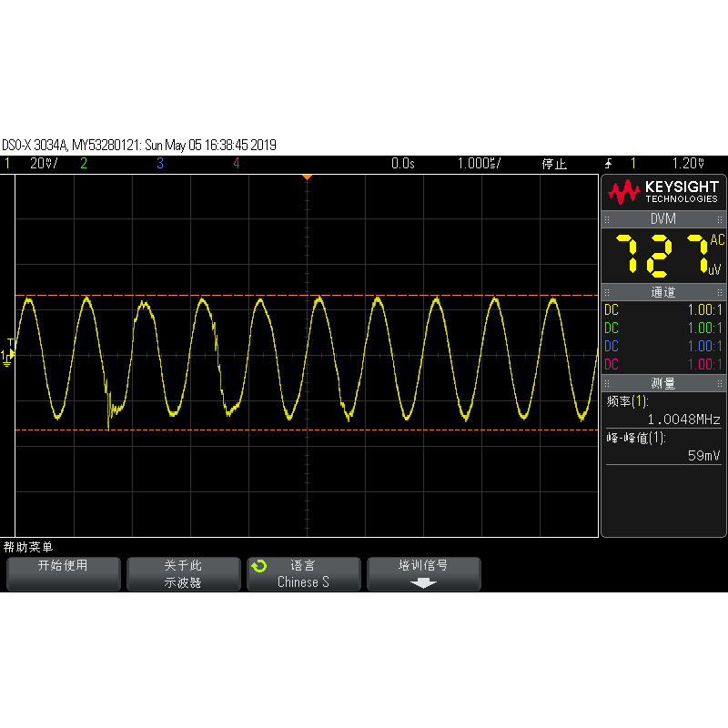Toggle channel 2 in the top bar
This screenshot has width=728, height=728.
pos(84,164)
